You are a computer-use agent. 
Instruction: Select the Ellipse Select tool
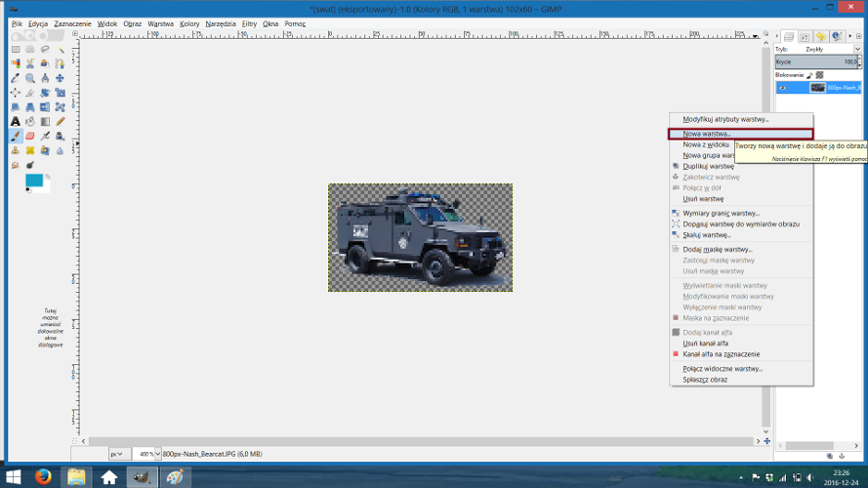click(x=30, y=49)
